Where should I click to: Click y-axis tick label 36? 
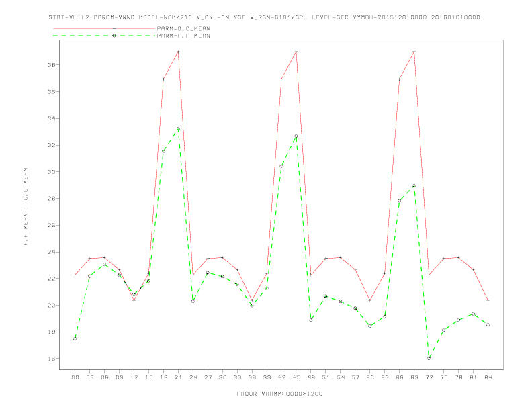click(52, 91)
